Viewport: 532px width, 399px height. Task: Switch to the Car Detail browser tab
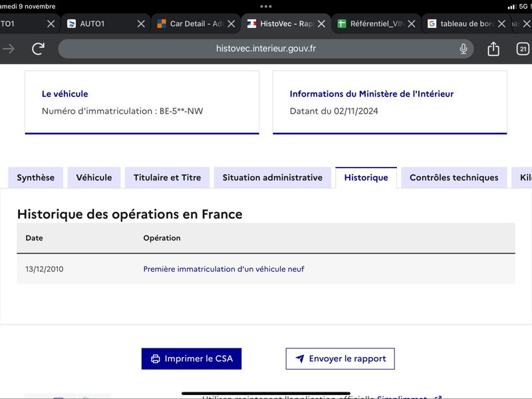pos(196,24)
